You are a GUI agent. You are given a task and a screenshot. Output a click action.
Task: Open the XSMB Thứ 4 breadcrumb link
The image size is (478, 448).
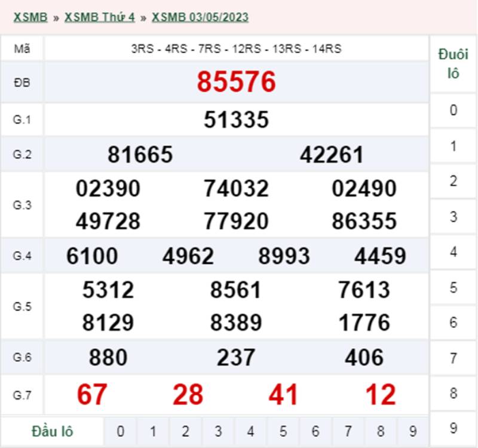click(99, 17)
